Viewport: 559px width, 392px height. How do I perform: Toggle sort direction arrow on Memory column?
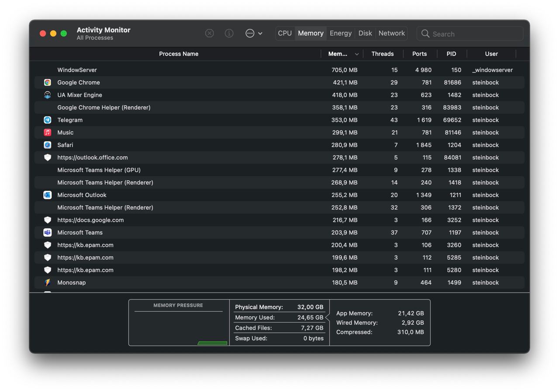pos(357,54)
